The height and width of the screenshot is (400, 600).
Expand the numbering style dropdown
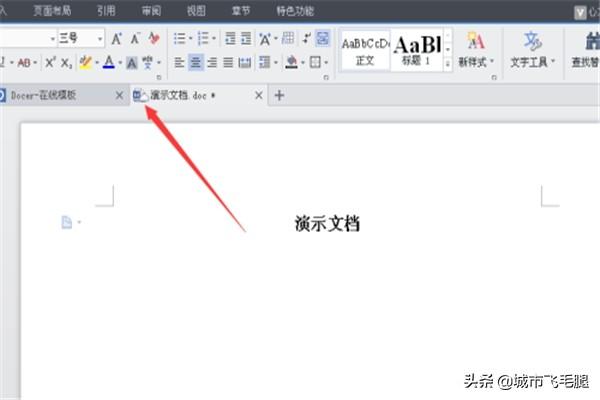214,38
